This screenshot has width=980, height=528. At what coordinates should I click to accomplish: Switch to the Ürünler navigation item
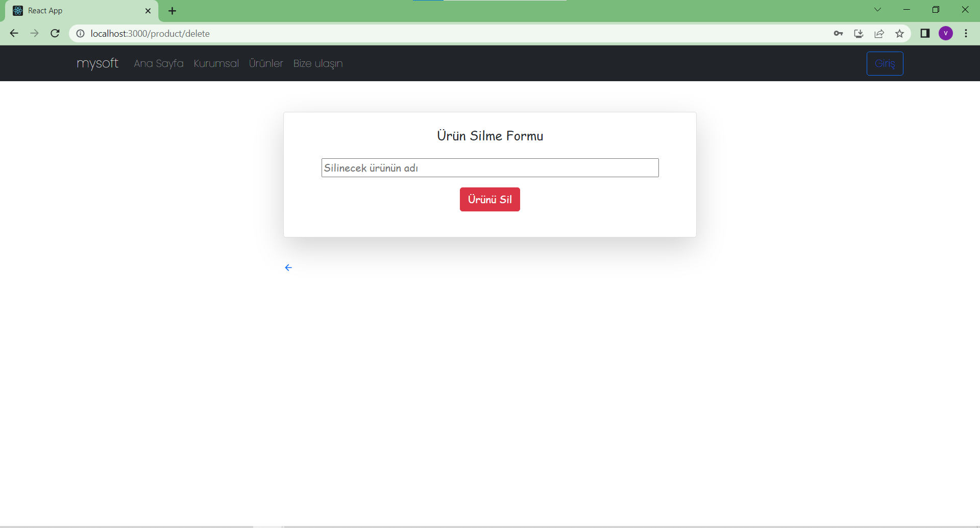tap(266, 63)
